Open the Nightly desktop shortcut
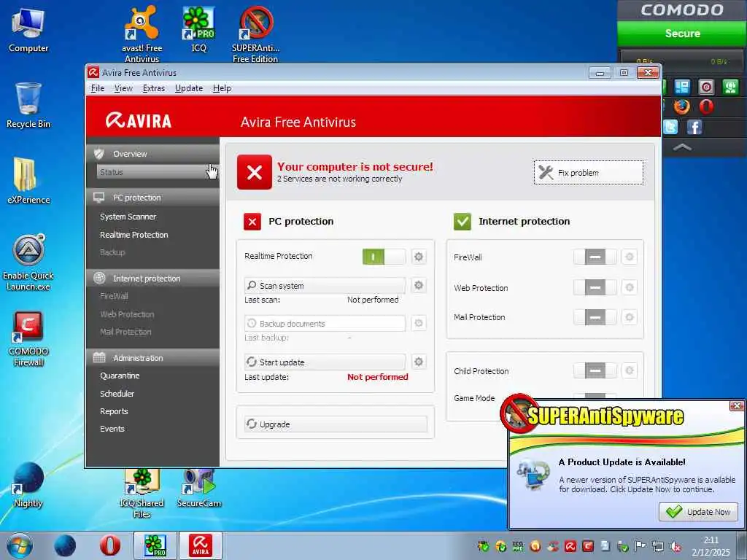This screenshot has width=747, height=560. point(28,485)
